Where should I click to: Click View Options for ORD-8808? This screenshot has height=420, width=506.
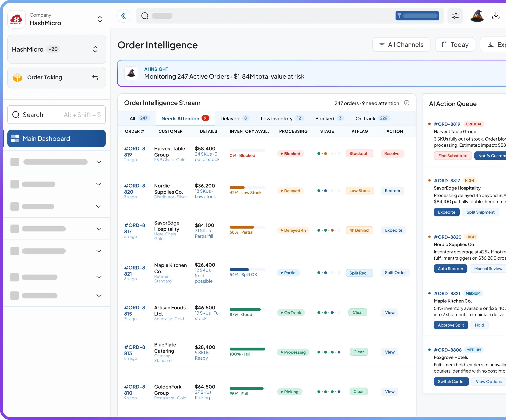click(488, 381)
